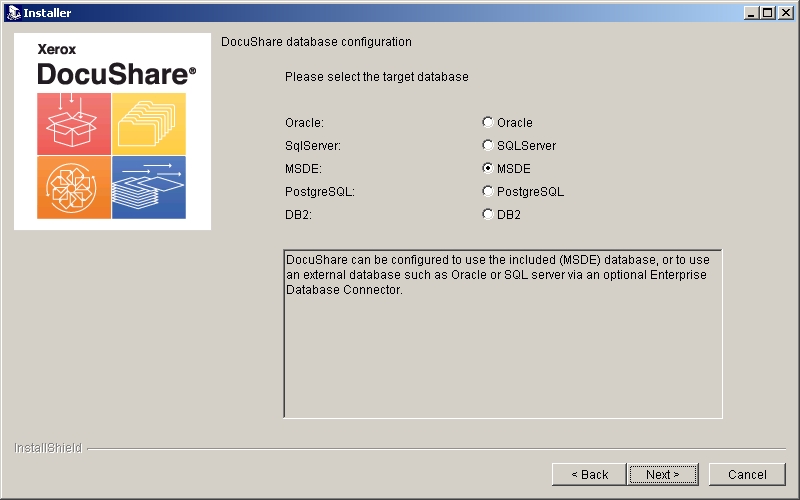
Task: Click the yellow folders icon in logo
Action: tap(149, 124)
